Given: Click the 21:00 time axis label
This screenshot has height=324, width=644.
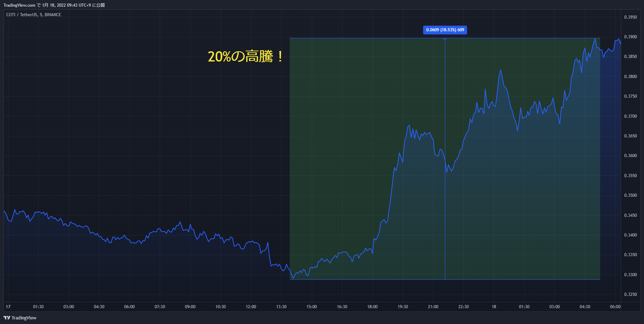Looking at the screenshot, I should coord(433,307).
